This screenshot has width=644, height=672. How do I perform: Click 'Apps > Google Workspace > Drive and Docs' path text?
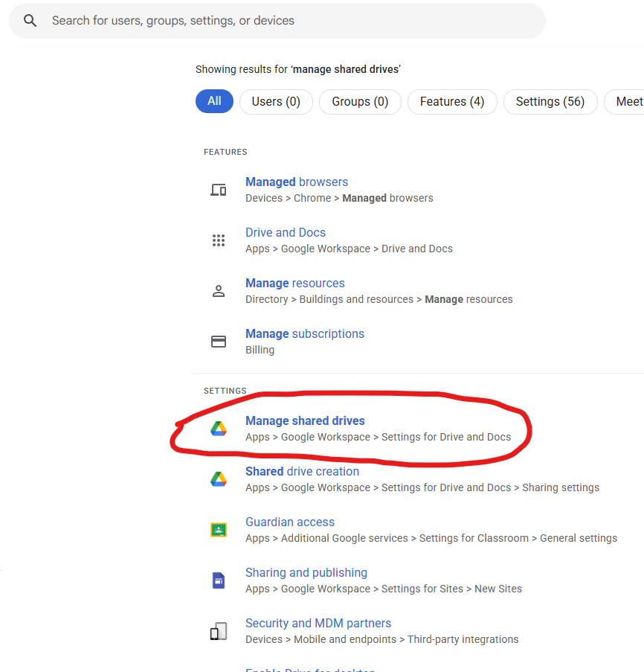coord(349,249)
